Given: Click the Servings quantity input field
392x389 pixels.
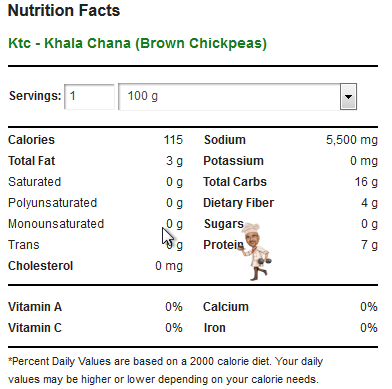Looking at the screenshot, I should pyautogui.click(x=89, y=97).
